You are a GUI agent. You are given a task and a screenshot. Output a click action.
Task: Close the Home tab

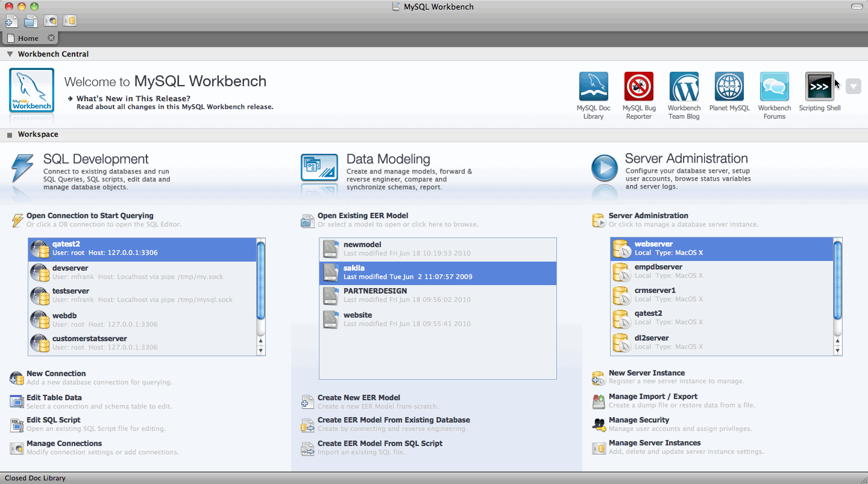pyautogui.click(x=51, y=38)
